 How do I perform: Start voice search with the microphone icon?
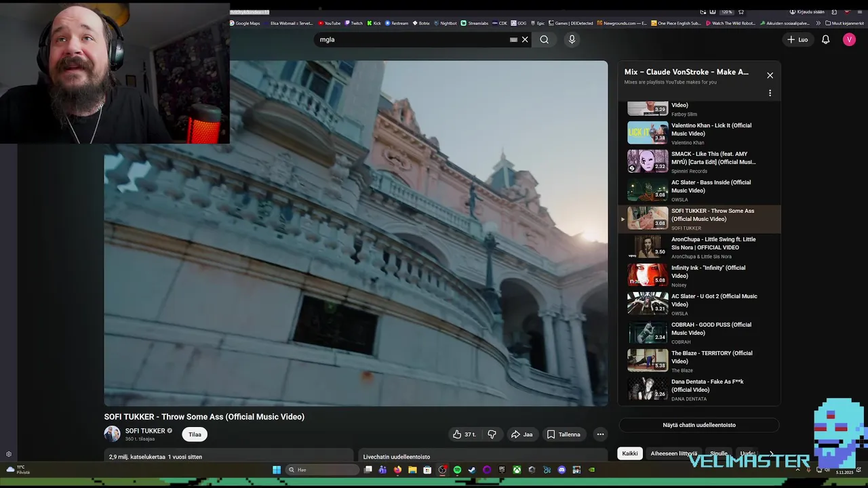tap(572, 39)
